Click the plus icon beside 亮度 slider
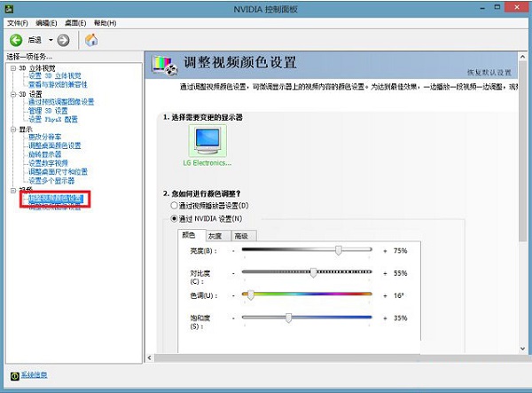The width and height of the screenshot is (532, 393). [x=384, y=251]
